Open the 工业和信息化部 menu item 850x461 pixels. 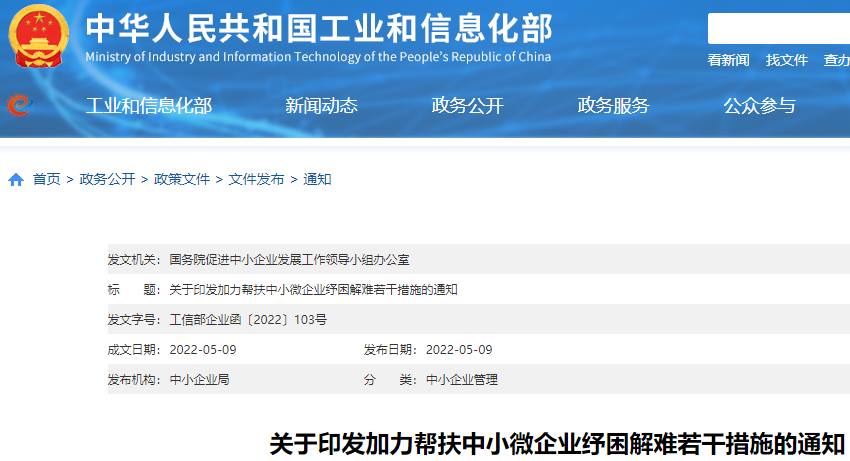(149, 106)
